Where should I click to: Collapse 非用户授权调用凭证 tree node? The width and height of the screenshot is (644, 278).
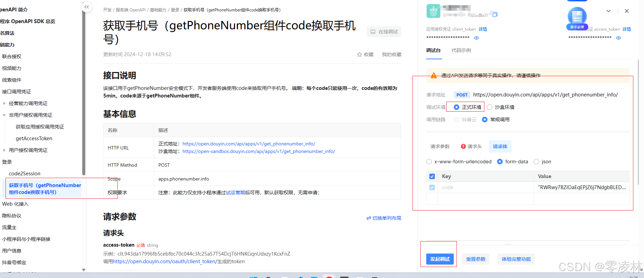point(4,115)
